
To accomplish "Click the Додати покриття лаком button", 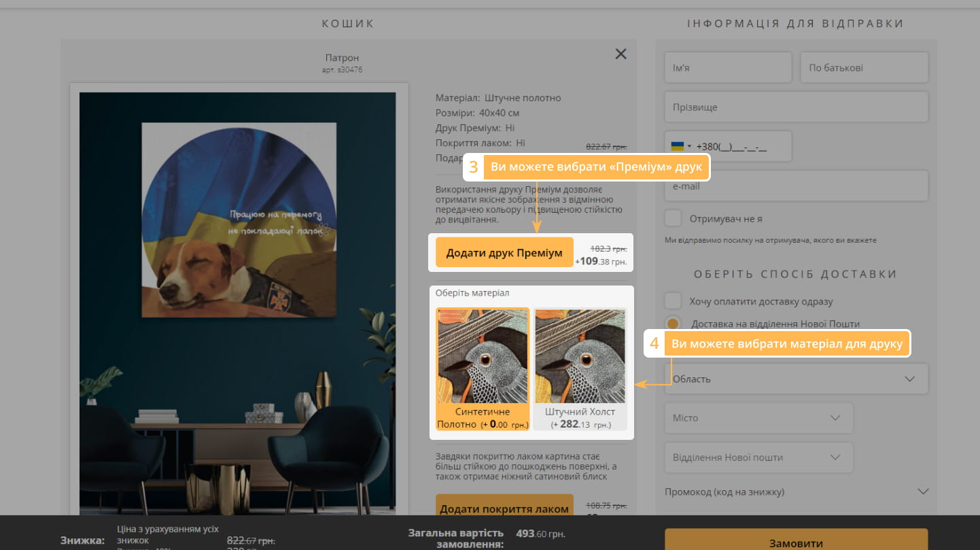I will 504,509.
